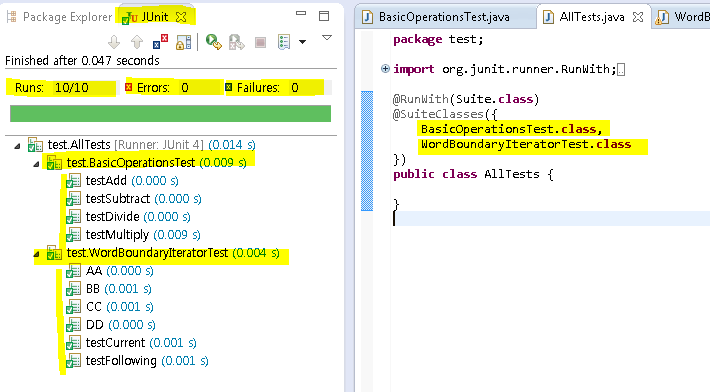710x392 pixels.
Task: Select the testSubtract result
Action: pos(134,199)
